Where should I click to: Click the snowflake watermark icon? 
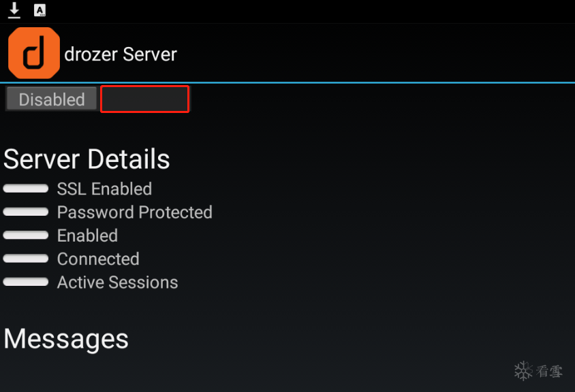523,371
